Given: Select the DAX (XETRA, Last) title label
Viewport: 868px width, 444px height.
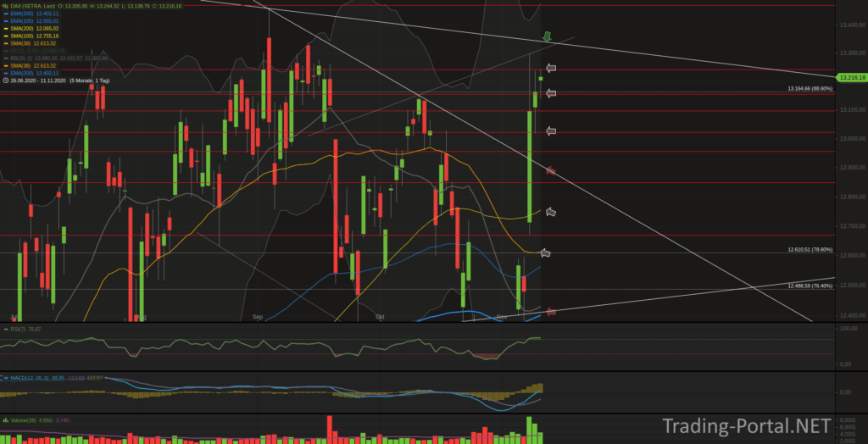Looking at the screenshot, I should coord(31,6).
